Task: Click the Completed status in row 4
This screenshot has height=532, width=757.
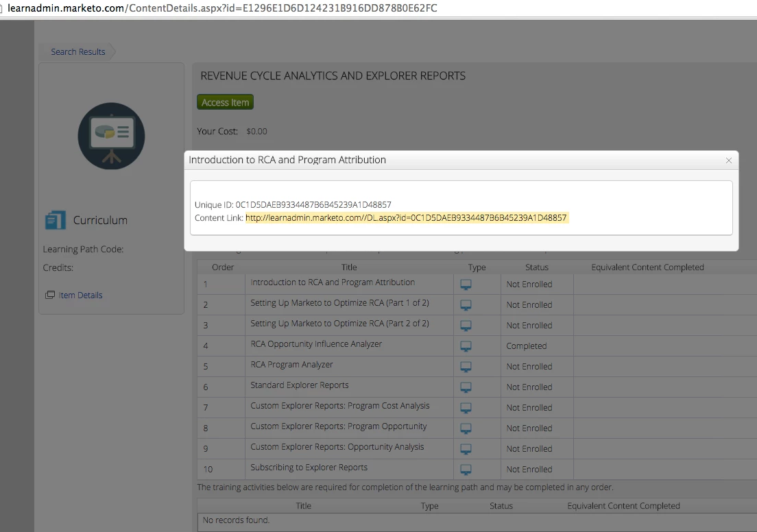Action: click(526, 346)
